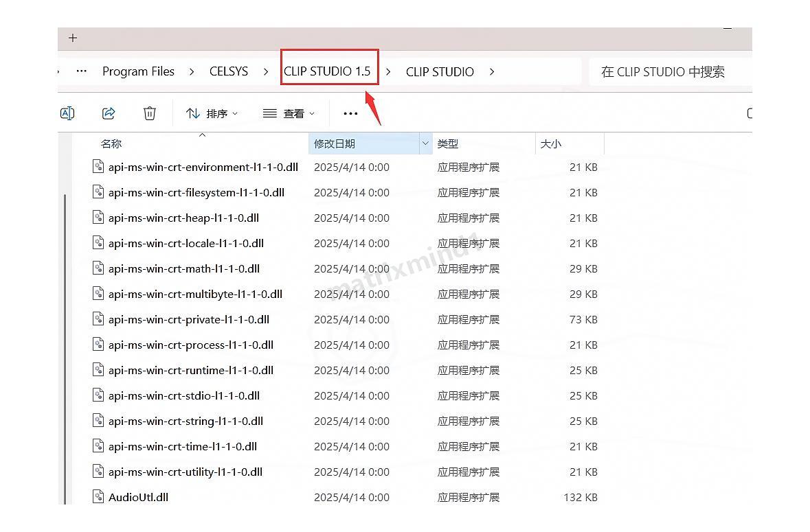This screenshot has height=532, width=810.
Task: Select file api-ms-win-crt-string-l1-1-0.dll
Action: point(185,421)
